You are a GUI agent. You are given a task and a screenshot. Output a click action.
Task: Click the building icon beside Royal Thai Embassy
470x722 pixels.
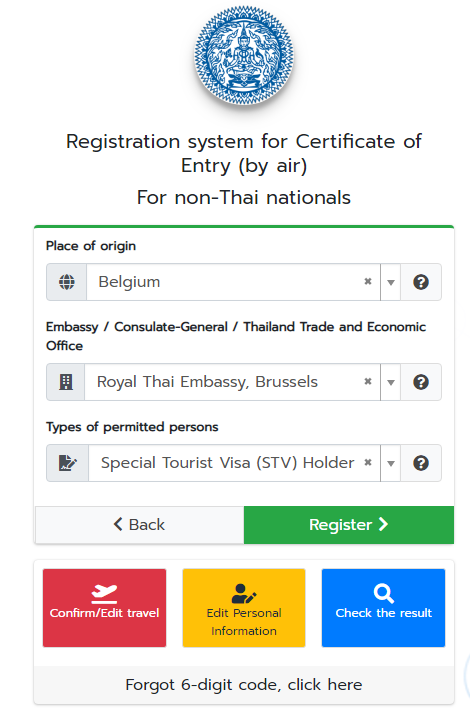pos(66,382)
